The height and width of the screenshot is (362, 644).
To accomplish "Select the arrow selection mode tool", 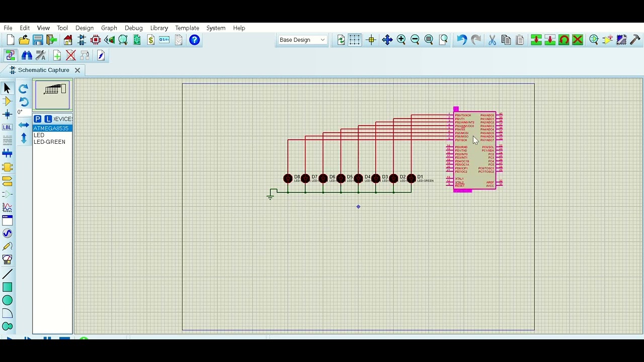I will click(7, 88).
